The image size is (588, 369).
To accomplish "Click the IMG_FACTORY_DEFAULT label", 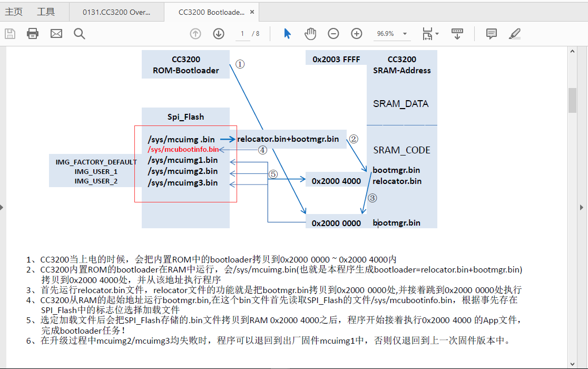I will click(x=96, y=162).
